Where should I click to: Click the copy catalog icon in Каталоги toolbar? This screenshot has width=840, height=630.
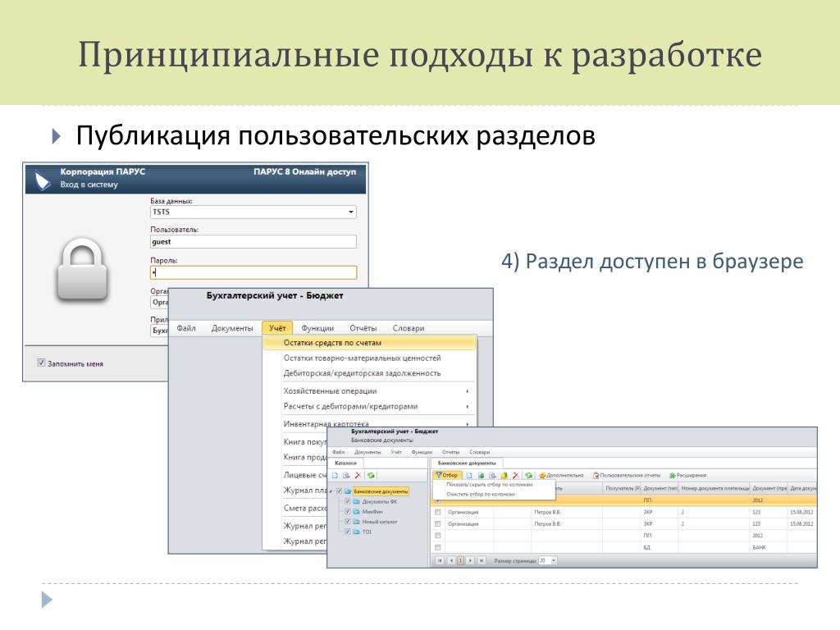coord(347,475)
